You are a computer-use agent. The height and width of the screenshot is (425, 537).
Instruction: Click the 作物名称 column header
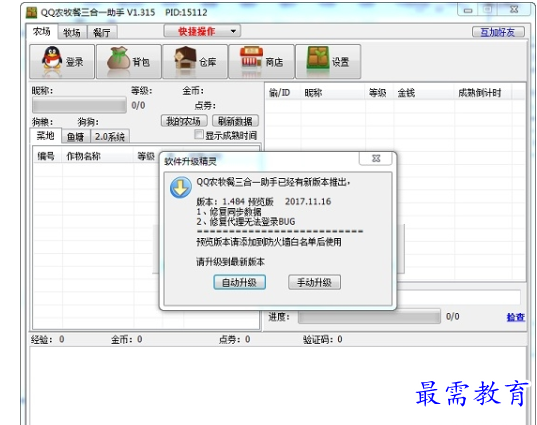(x=98, y=157)
